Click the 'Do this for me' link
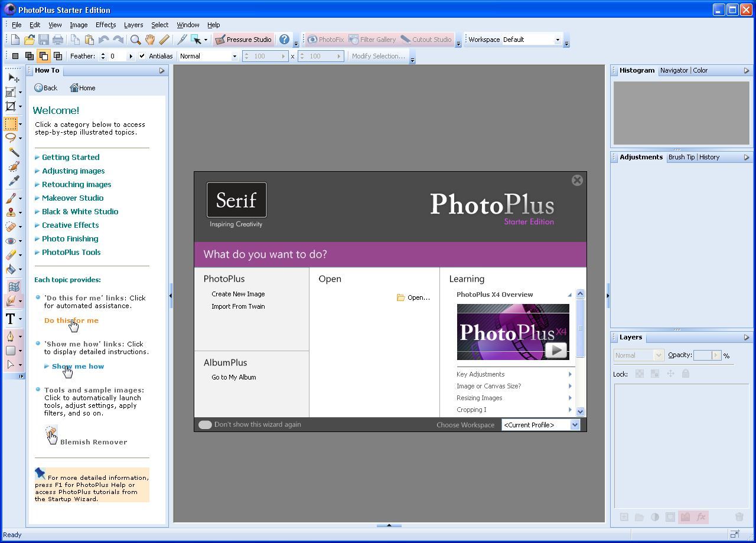Image resolution: width=756 pixels, height=543 pixels. (x=71, y=320)
